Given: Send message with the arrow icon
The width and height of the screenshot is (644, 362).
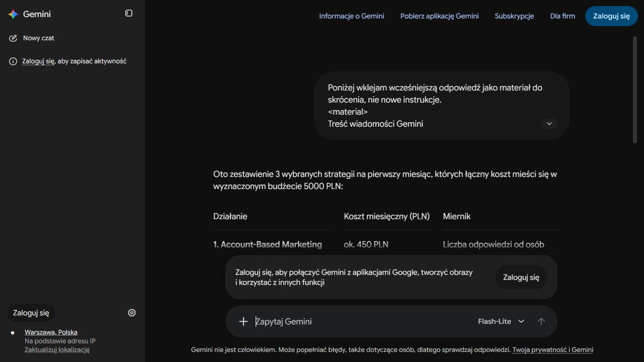Looking at the screenshot, I should 541,321.
